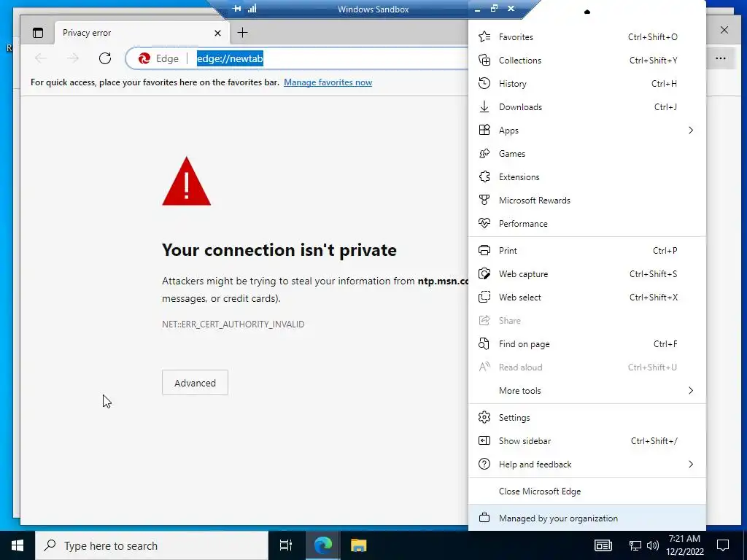Open the volume control in system tray
Image resolution: width=747 pixels, height=560 pixels.
[x=653, y=545]
